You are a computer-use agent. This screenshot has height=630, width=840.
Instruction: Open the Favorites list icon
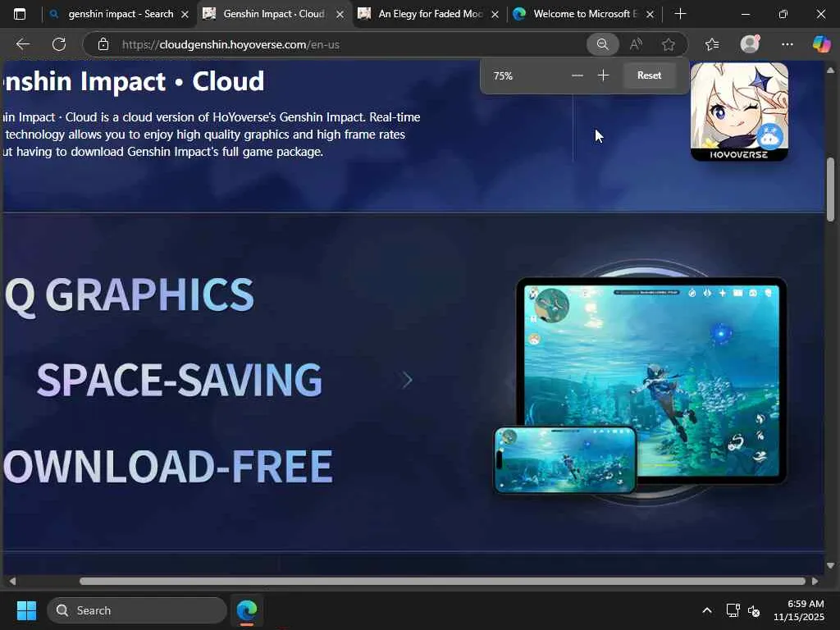712,44
